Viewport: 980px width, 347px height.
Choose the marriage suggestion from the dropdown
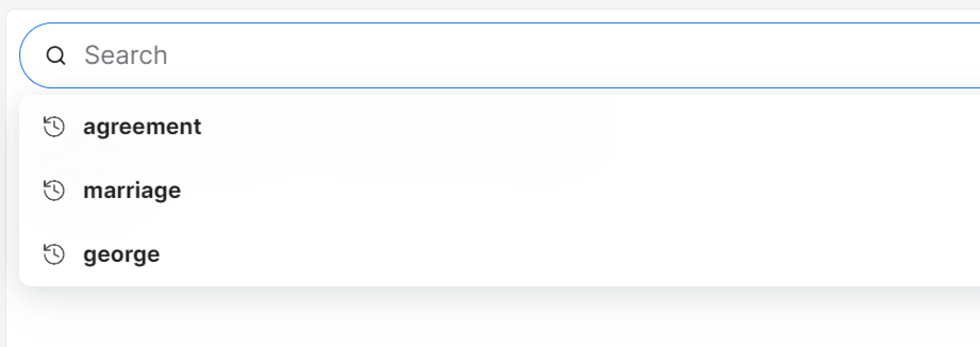[x=132, y=190]
